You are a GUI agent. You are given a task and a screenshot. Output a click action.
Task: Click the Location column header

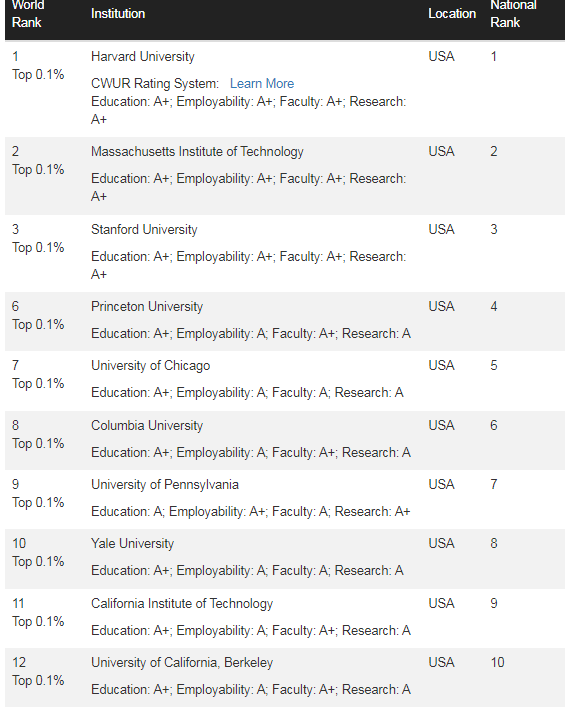(x=452, y=14)
